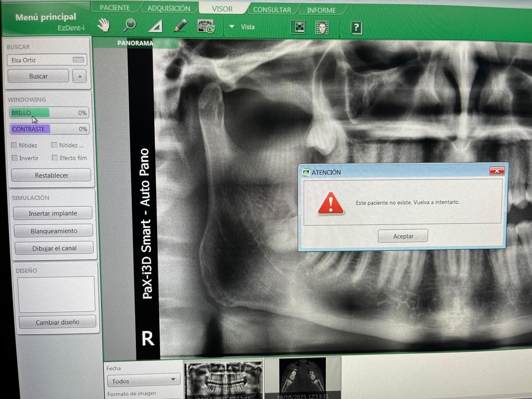Click the image refresh icon in toolbar
Image resolution: width=532 pixels, height=399 pixels.
coord(206,27)
